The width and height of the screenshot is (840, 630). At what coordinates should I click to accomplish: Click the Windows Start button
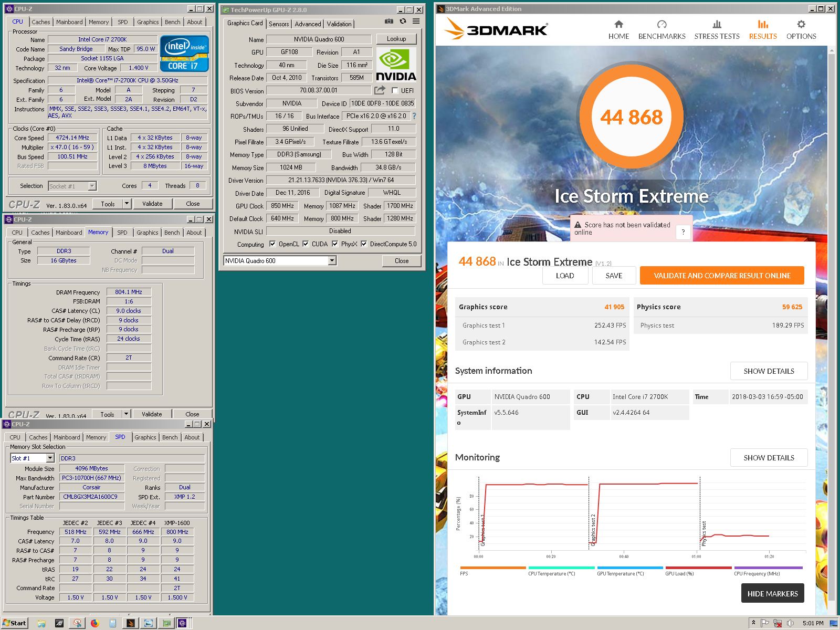click(x=15, y=623)
